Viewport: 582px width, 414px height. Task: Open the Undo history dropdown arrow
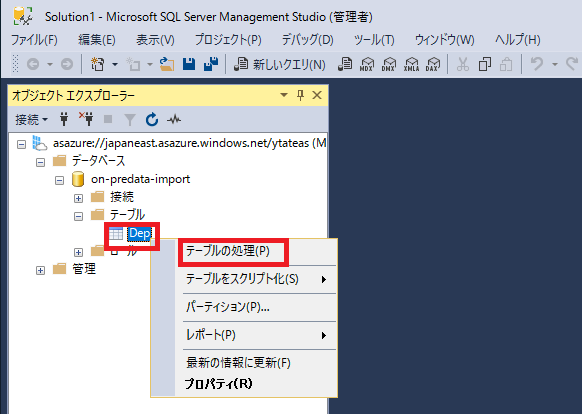555,65
